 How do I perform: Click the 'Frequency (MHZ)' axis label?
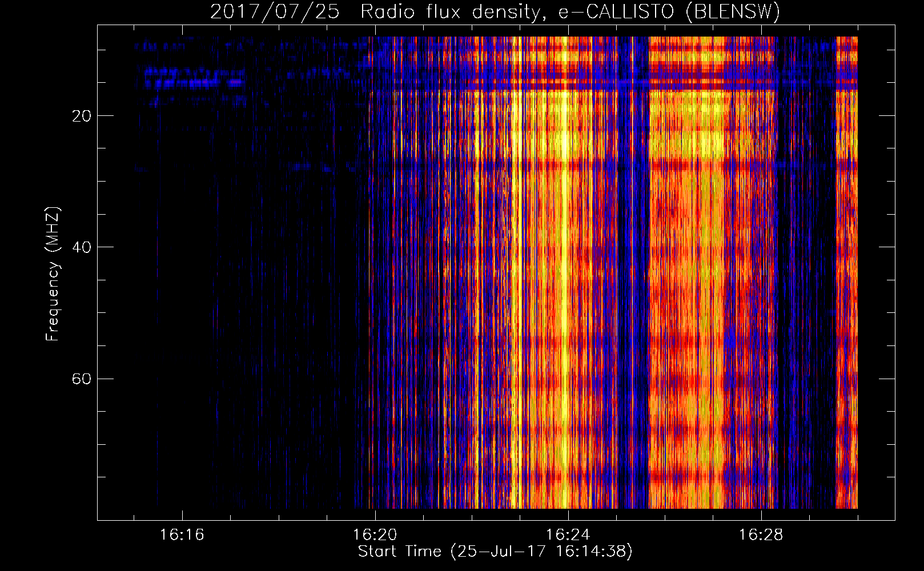click(x=53, y=274)
